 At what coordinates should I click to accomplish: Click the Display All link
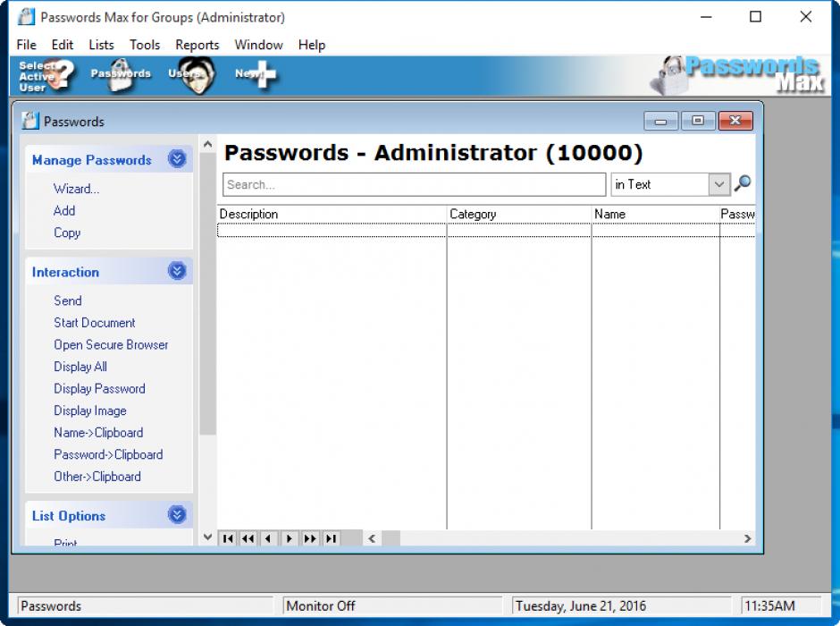click(80, 367)
